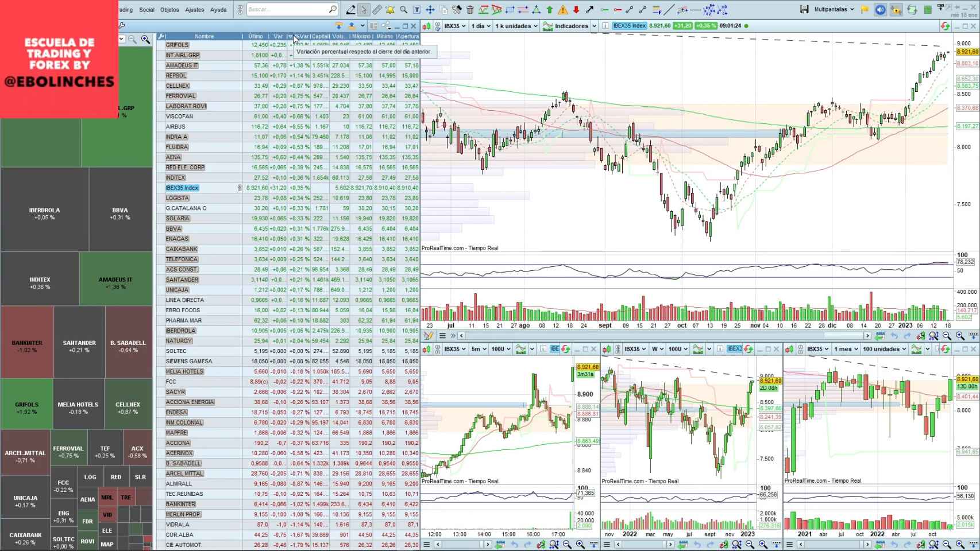This screenshot has width=980, height=551.
Task: Click the trash bin delete icon
Action: click(470, 9)
